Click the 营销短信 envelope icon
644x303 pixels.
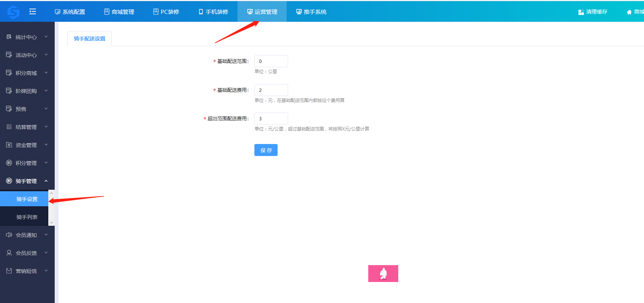pyautogui.click(x=9, y=271)
